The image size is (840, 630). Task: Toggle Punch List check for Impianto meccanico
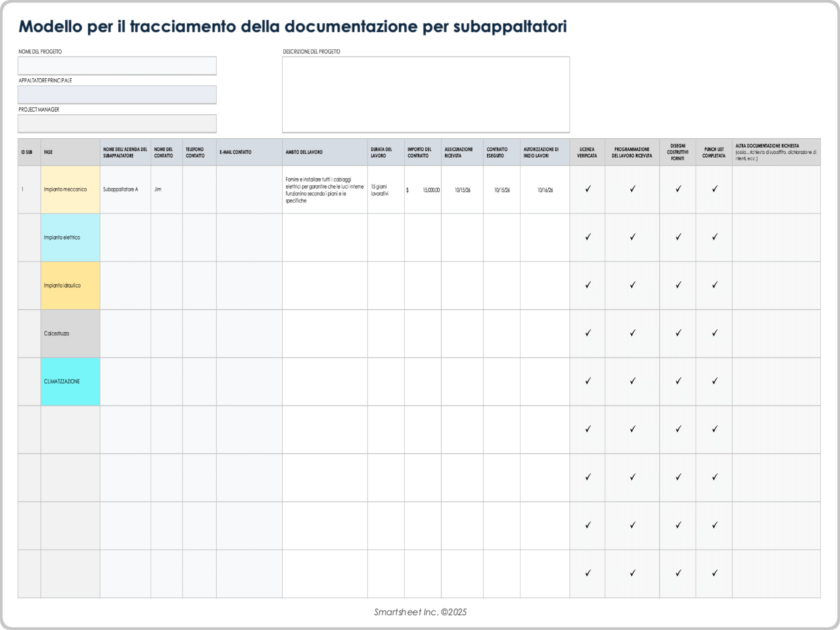coord(714,189)
